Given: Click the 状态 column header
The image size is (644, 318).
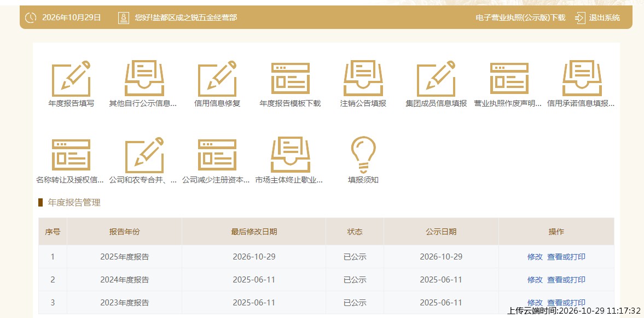Looking at the screenshot, I should point(355,232).
